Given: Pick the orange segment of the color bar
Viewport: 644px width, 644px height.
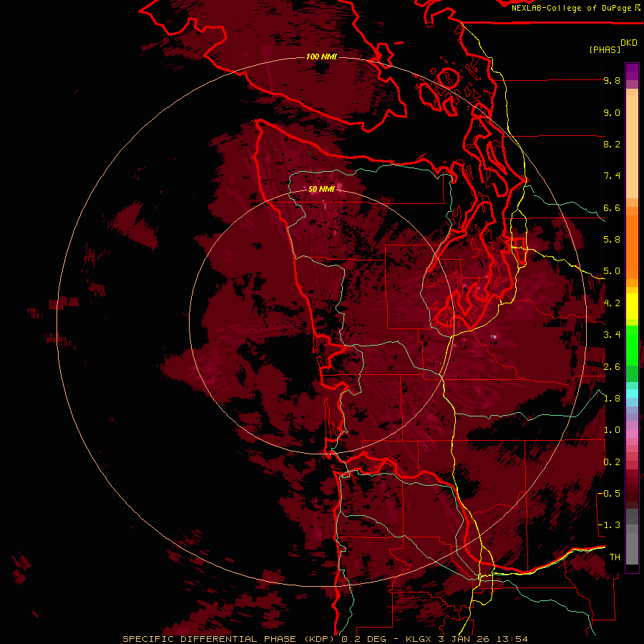Looking at the screenshot, I should (x=632, y=246).
